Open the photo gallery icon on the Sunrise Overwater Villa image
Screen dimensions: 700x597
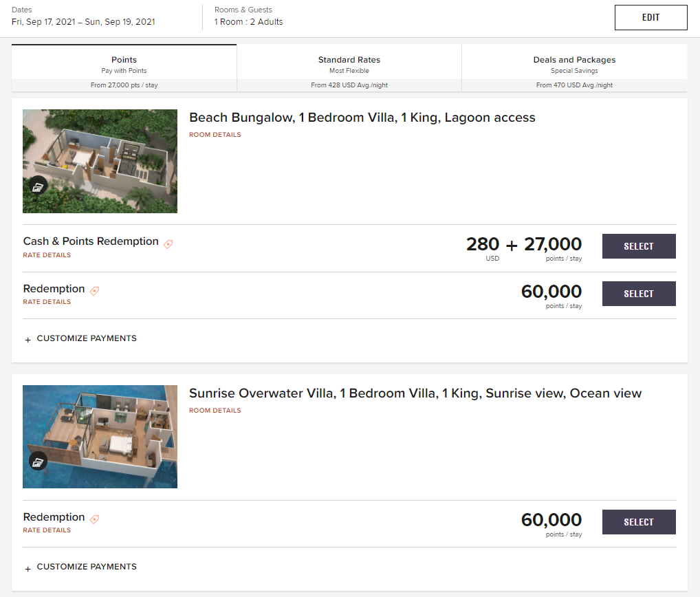pyautogui.click(x=38, y=462)
